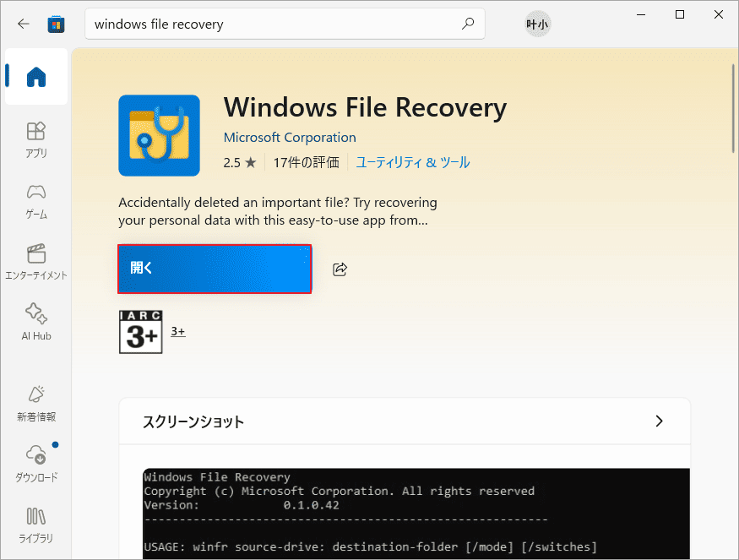Screen dimensions: 739x560
Task: Minimize the Microsoft Store window
Action: [x=641, y=14]
